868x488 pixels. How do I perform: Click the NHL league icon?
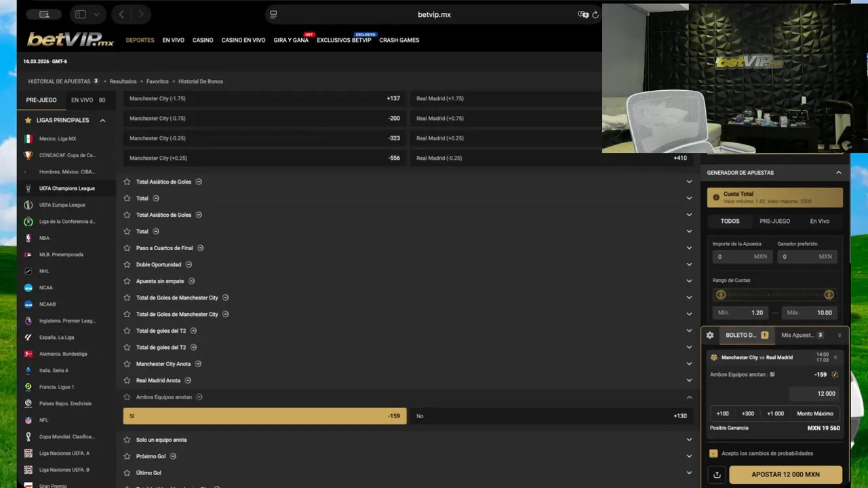[28, 271]
